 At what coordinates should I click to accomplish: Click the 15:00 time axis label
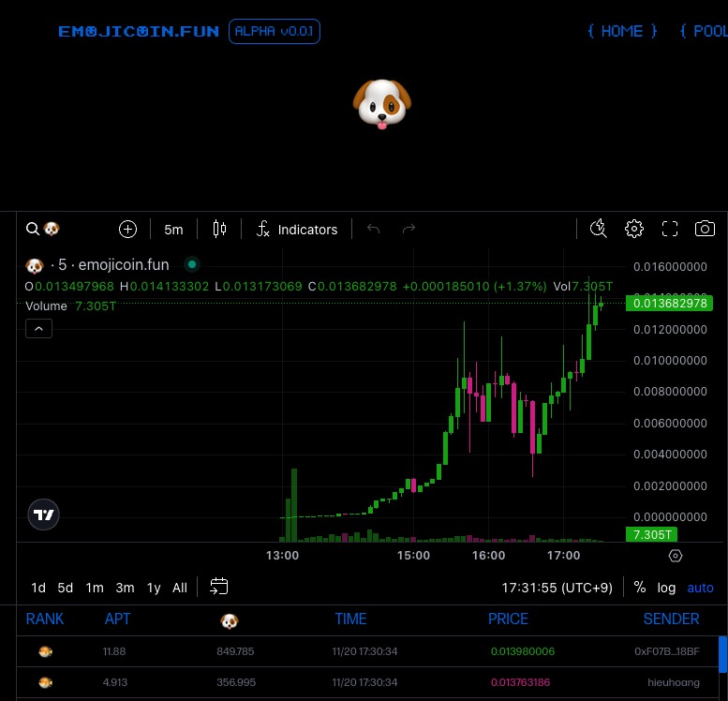coord(413,556)
